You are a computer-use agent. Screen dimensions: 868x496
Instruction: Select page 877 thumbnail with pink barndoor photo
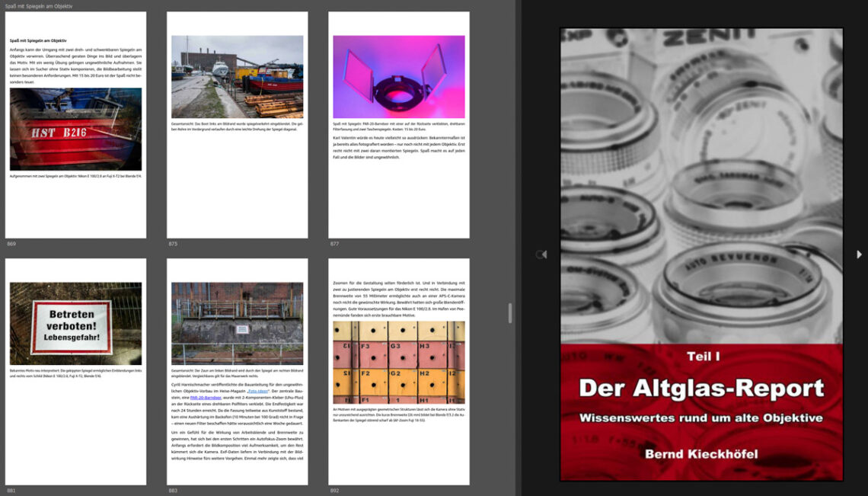click(x=398, y=125)
